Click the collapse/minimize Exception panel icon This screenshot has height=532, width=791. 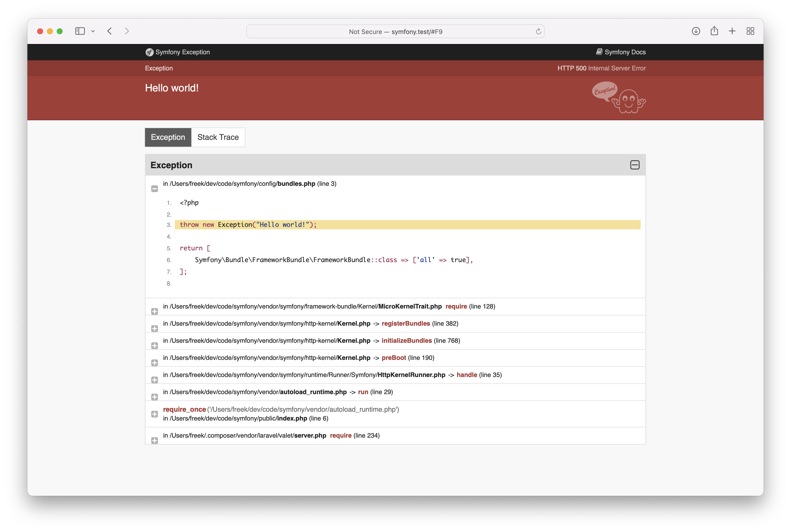[x=634, y=165]
